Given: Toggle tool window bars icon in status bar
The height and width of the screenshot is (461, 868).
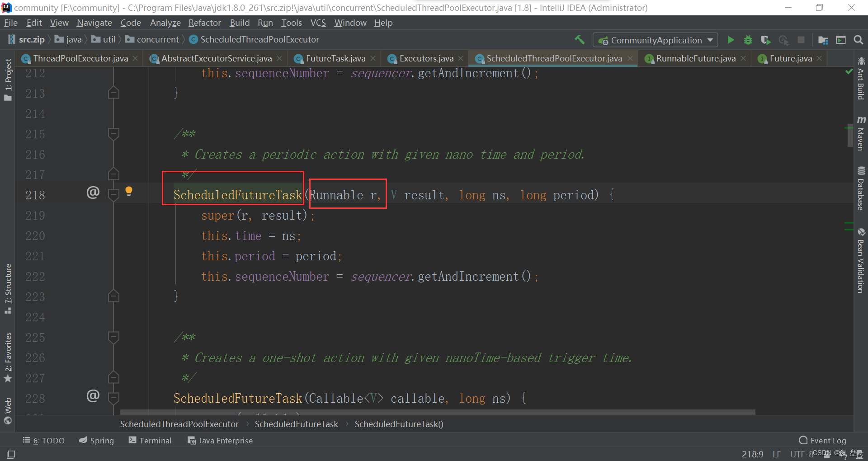Looking at the screenshot, I should click(x=11, y=454).
